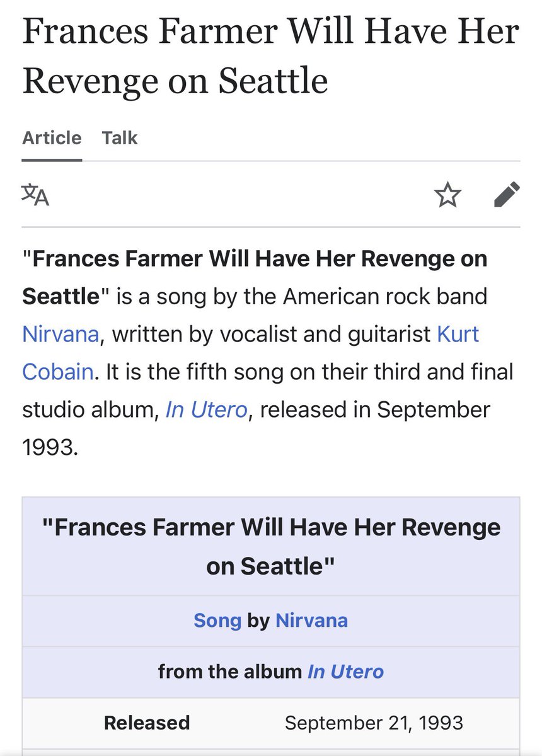Viewport: 542px width, 756px height.
Task: Click the Song link in the infobox
Action: [217, 621]
